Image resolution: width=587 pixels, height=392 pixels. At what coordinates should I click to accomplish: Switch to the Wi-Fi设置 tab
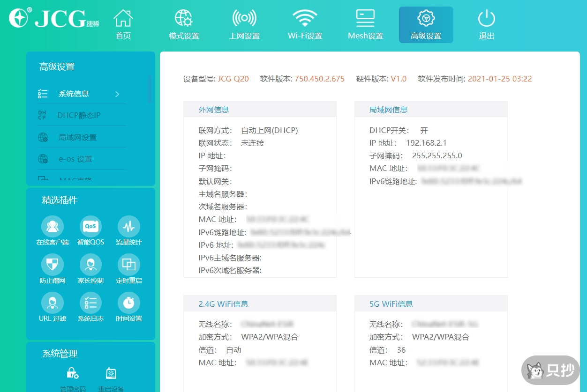point(304,23)
